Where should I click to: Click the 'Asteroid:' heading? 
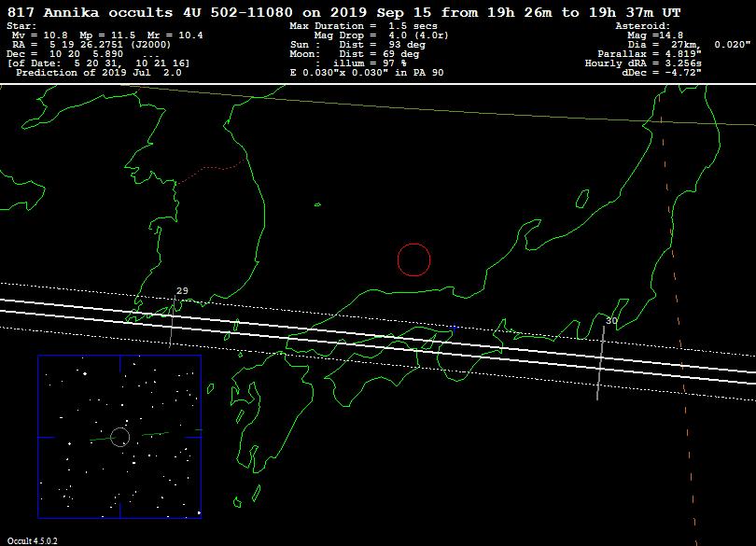click(x=643, y=25)
